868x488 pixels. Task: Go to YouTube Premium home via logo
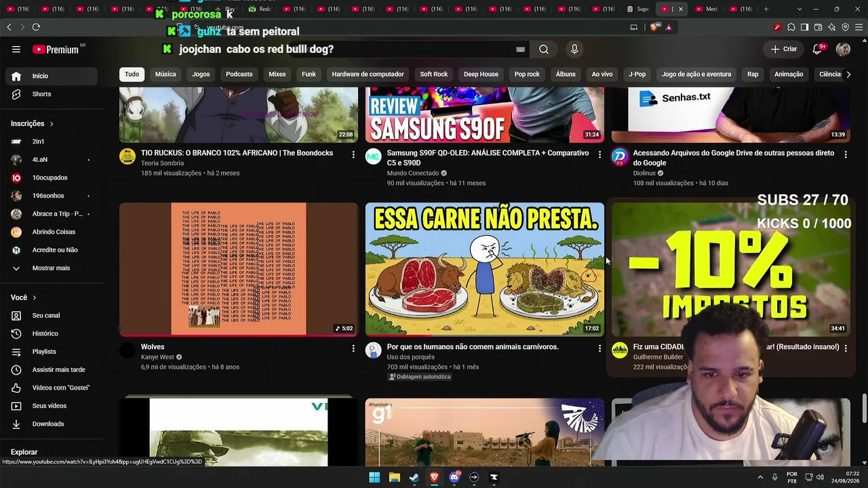click(x=56, y=49)
